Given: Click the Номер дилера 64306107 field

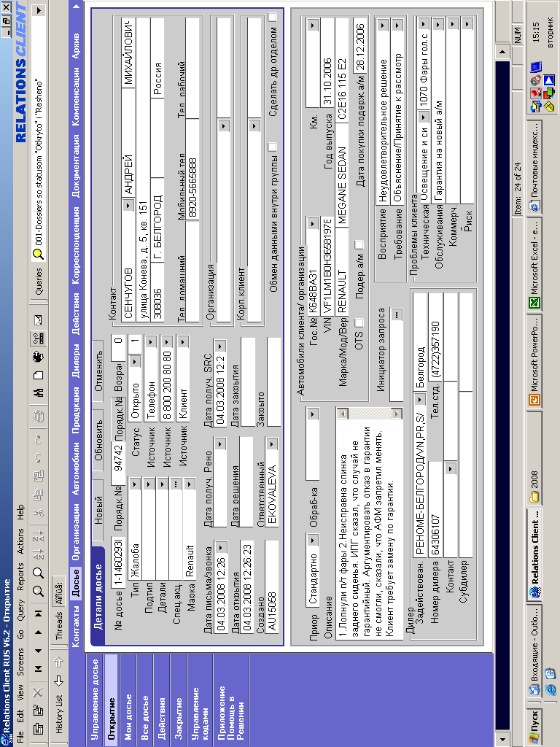Looking at the screenshot, I should click(x=435, y=510).
